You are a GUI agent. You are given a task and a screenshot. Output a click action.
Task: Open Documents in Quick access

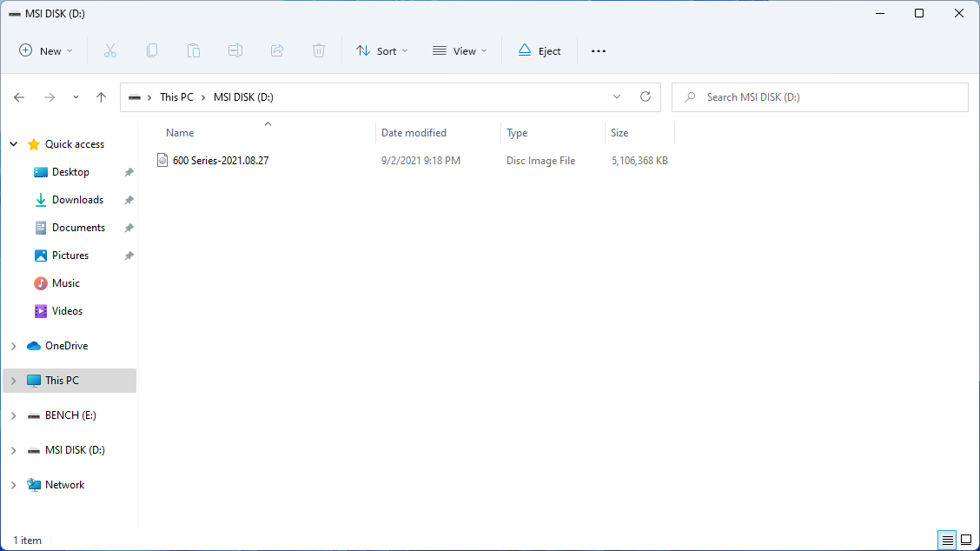(x=79, y=228)
